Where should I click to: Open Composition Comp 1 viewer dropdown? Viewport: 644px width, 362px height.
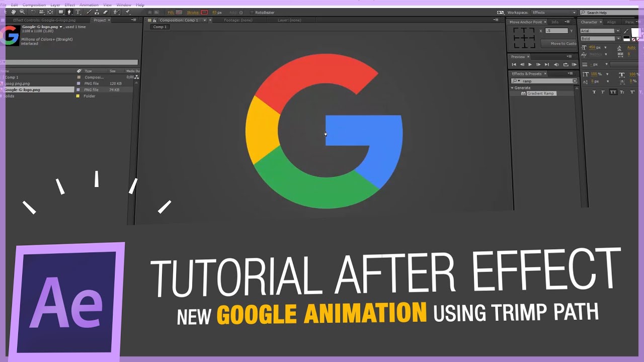point(205,20)
